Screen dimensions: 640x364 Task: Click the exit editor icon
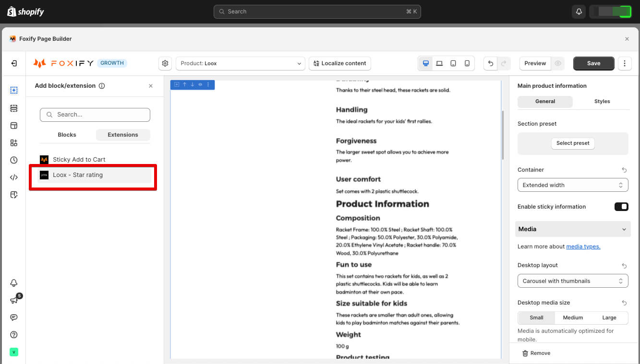(14, 63)
